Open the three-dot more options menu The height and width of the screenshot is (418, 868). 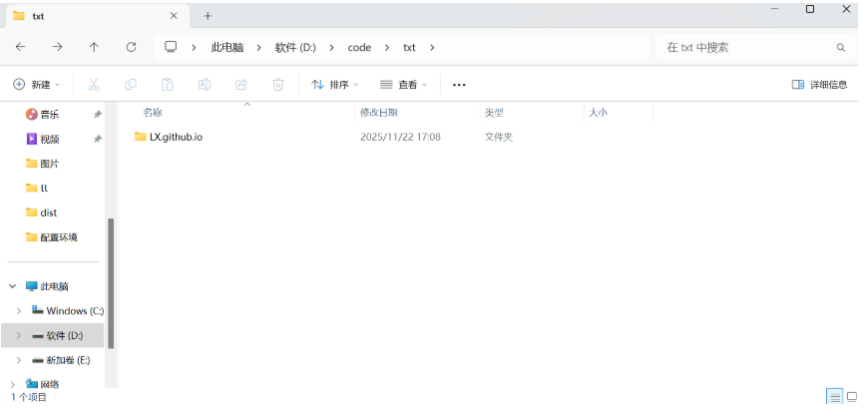pyautogui.click(x=459, y=85)
